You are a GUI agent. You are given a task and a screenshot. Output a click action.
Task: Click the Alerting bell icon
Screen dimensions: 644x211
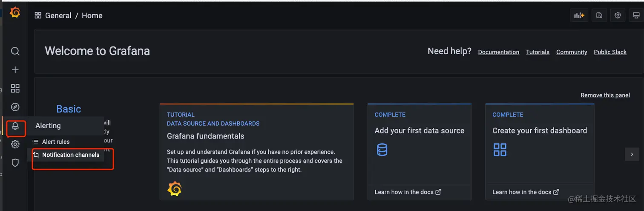point(15,126)
